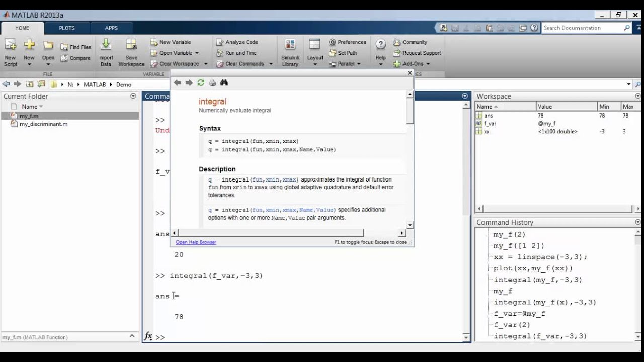Click binoculars find icon in help popup
Image resolution: width=644 pixels, height=362 pixels.
pos(224,82)
